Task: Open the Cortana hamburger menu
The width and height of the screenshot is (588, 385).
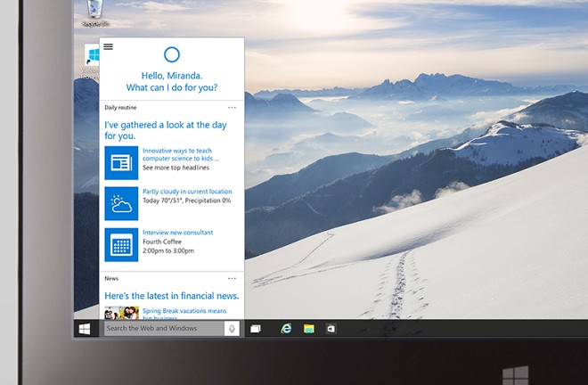Action: [x=109, y=46]
